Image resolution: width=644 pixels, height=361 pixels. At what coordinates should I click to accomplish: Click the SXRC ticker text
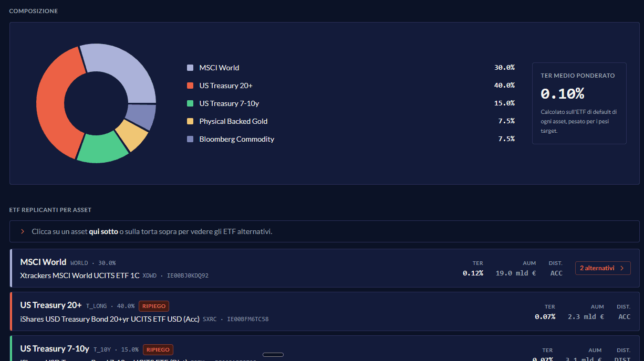(x=210, y=319)
